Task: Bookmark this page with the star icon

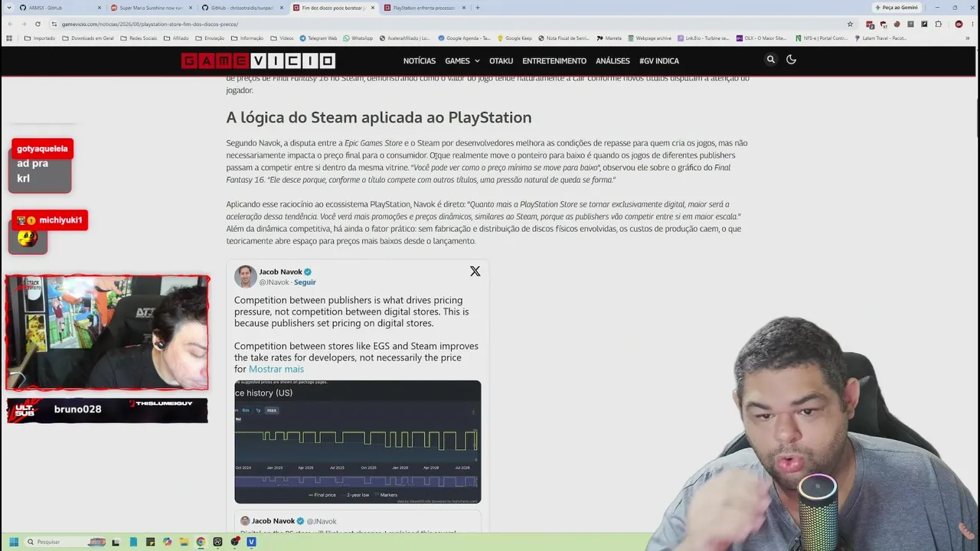Action: pos(850,24)
